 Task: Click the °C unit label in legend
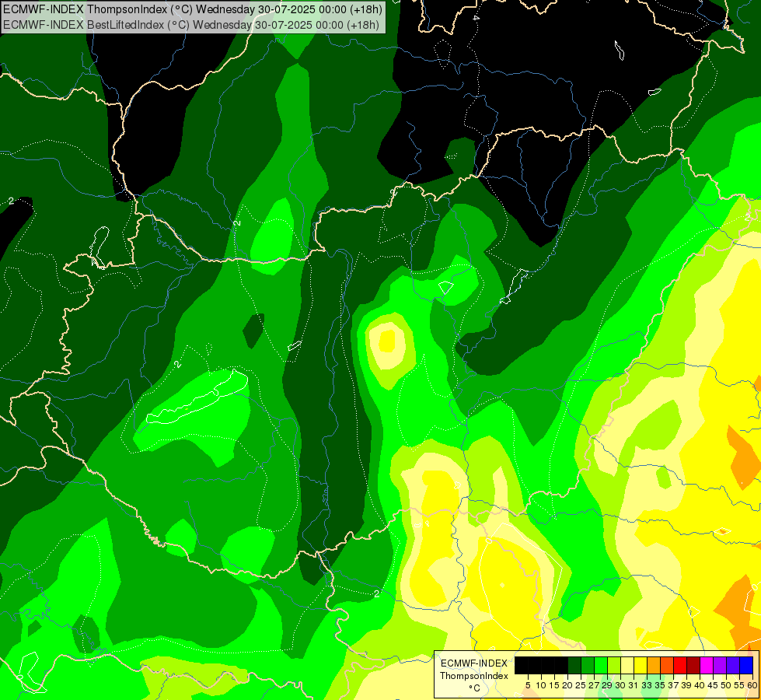tap(475, 688)
